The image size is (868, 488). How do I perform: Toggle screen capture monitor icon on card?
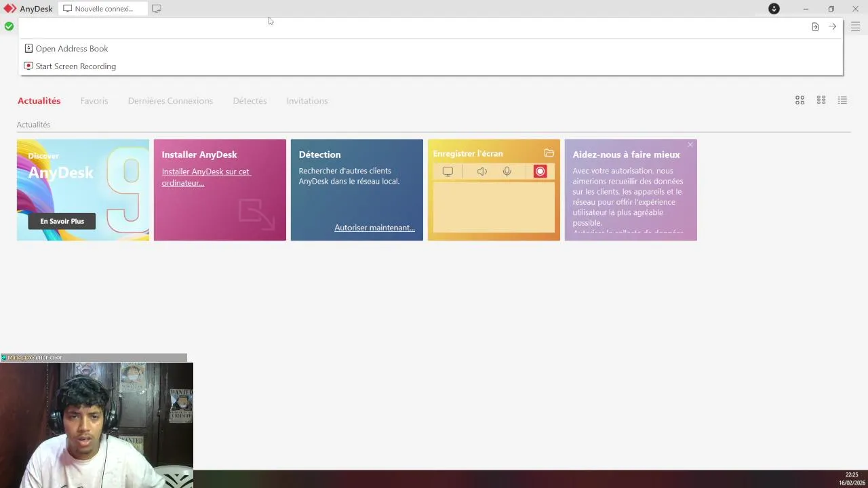pos(448,171)
